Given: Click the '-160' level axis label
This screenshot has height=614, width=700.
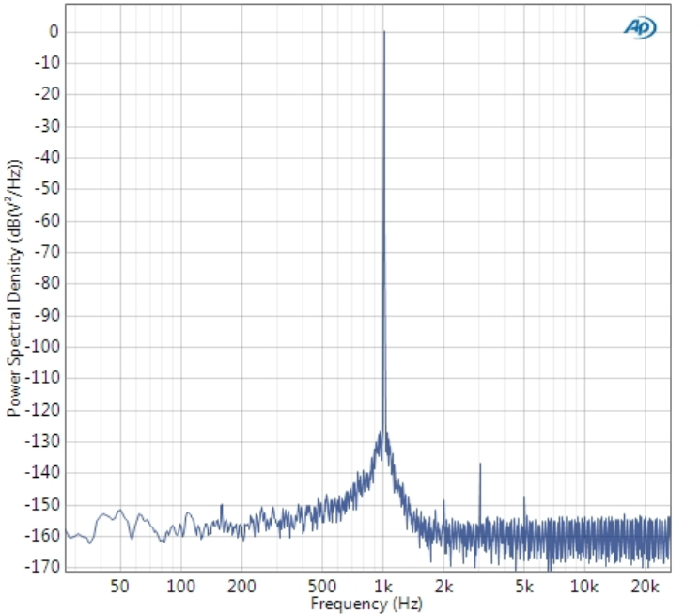Looking at the screenshot, I should click(x=42, y=535).
